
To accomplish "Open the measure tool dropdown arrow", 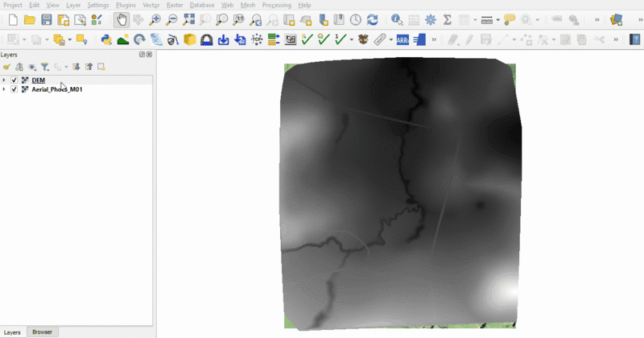I will [x=498, y=20].
